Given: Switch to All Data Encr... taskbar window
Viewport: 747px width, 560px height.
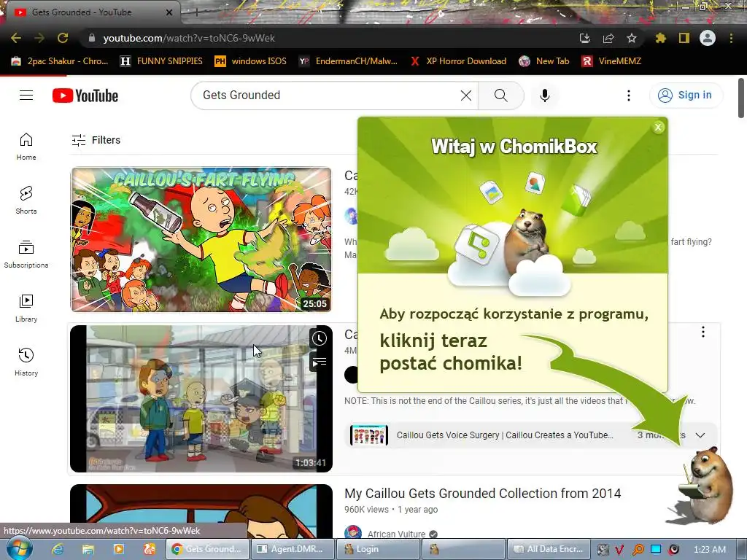Looking at the screenshot, I should click(549, 549).
